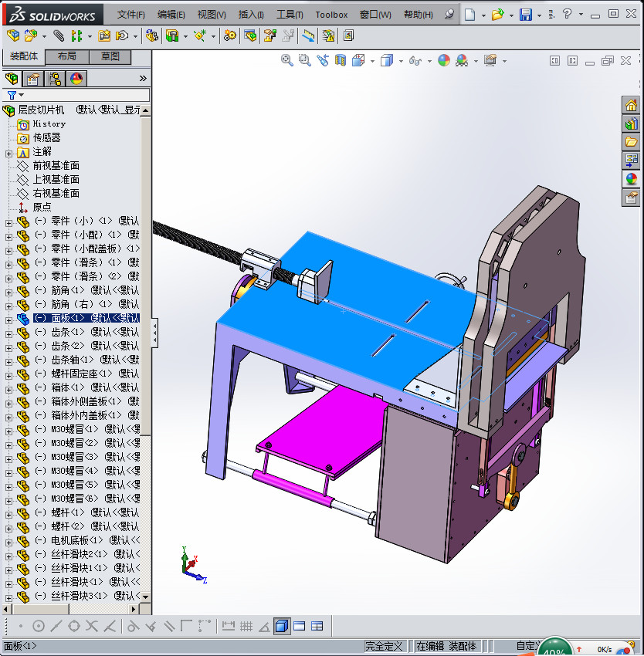The height and width of the screenshot is (656, 644).
Task: Toggle shaded cube view in bottom toolbar
Action: 282,627
